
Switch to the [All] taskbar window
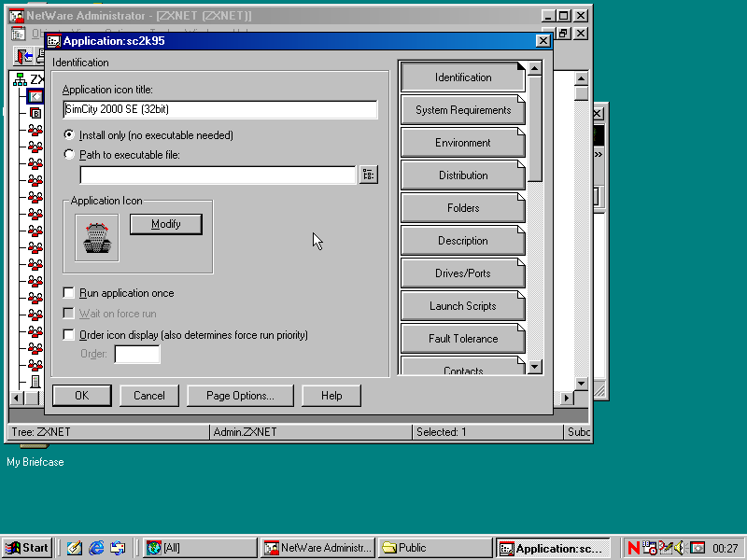coord(200,548)
